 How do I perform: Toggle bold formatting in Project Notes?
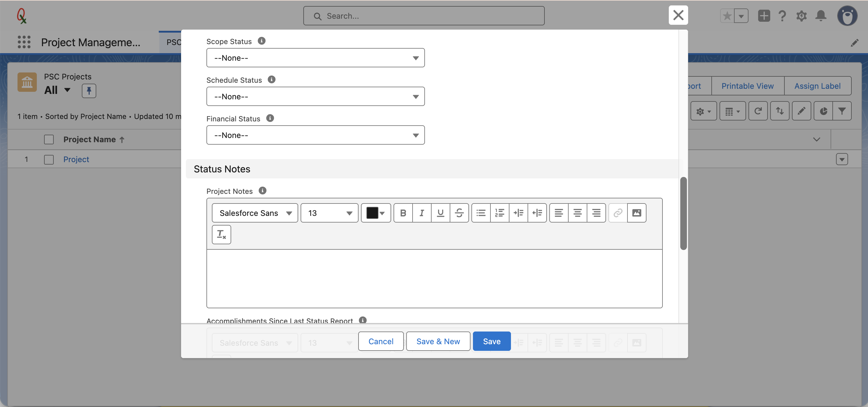pyautogui.click(x=403, y=213)
